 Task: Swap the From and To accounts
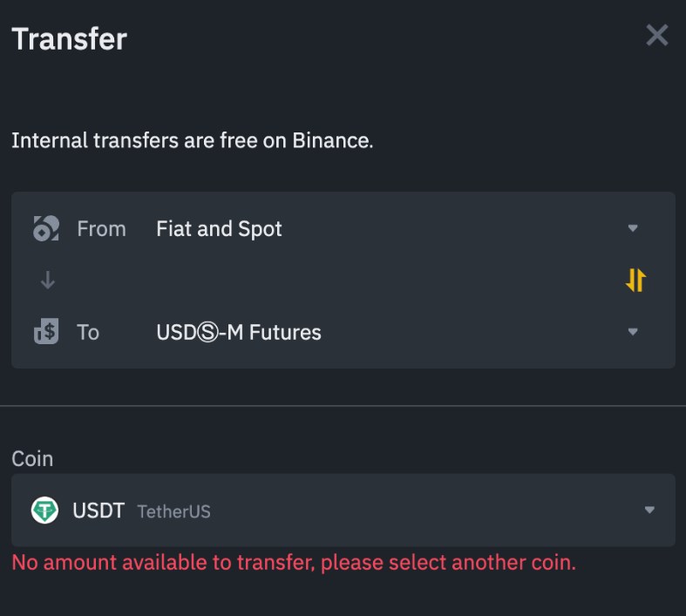[x=635, y=280]
